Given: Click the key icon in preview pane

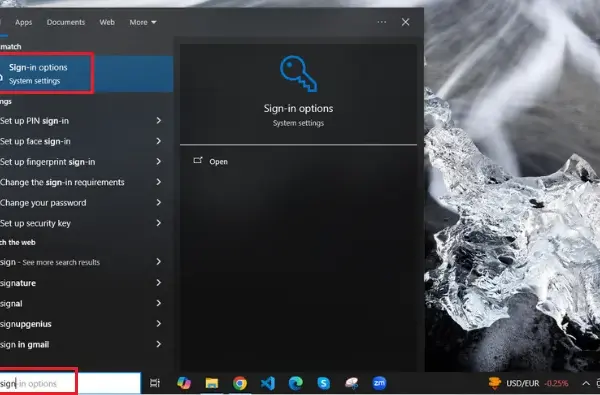Looking at the screenshot, I should [298, 73].
